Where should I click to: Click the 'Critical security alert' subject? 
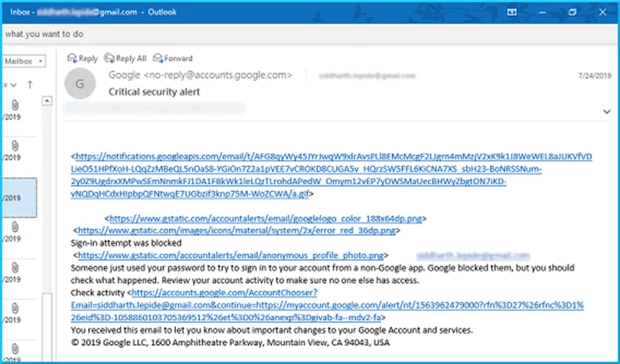coord(154,92)
